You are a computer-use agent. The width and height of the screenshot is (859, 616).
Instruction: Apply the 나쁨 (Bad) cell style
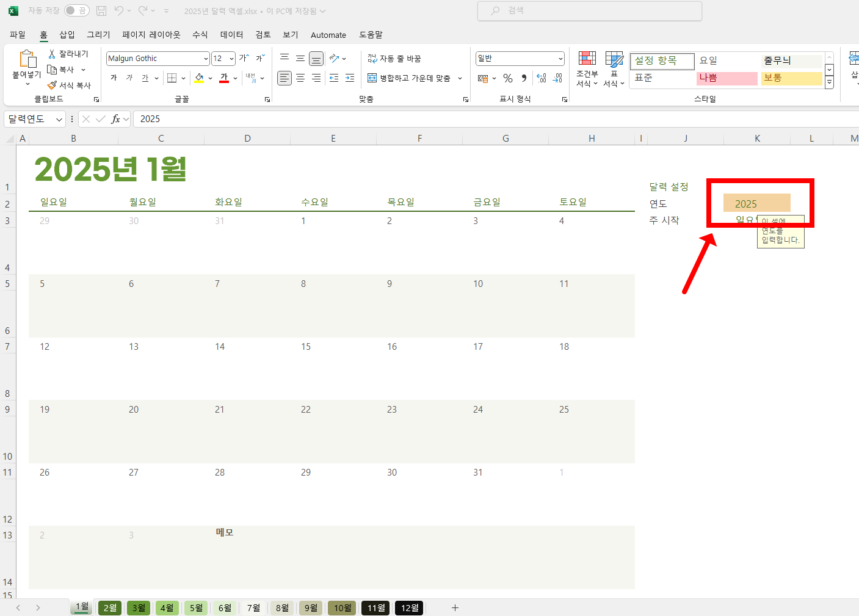pyautogui.click(x=727, y=78)
